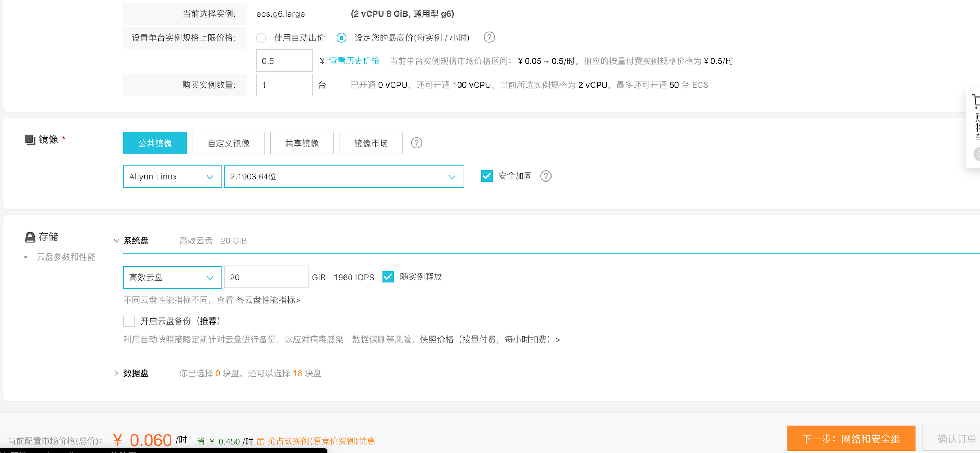980x453 pixels.
Task: Open 查看历史价格 link
Action: [354, 61]
